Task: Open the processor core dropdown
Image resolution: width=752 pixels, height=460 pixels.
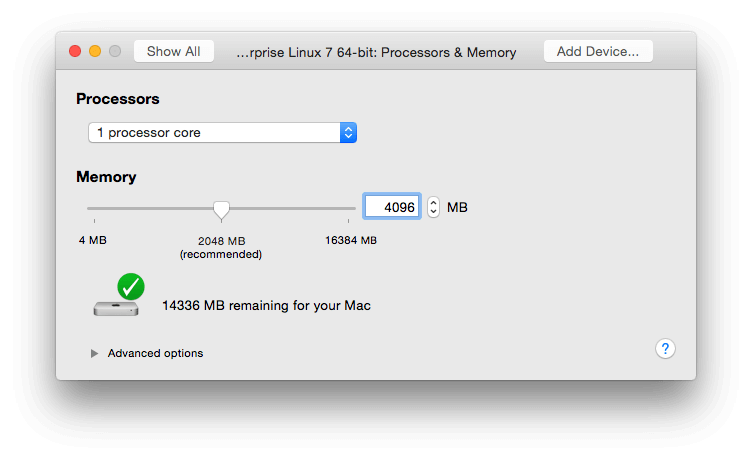Action: click(222, 132)
